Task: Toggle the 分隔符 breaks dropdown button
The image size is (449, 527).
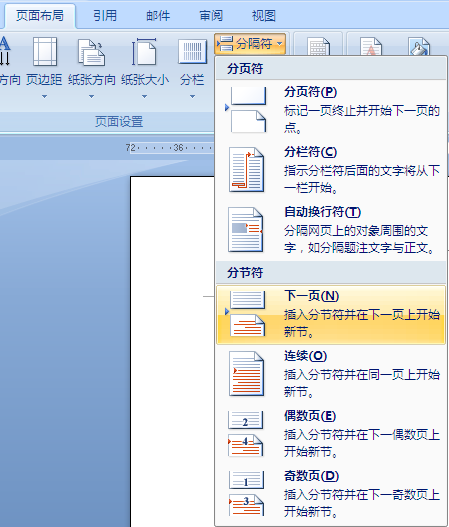Action: pyautogui.click(x=250, y=44)
